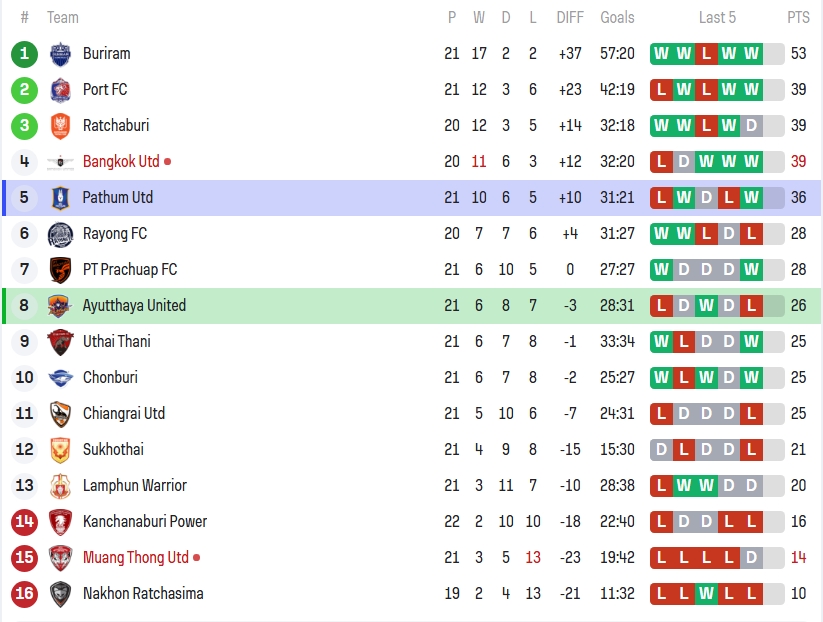823x622 pixels.
Task: Click the Uthai Thani team logo
Action: (61, 342)
